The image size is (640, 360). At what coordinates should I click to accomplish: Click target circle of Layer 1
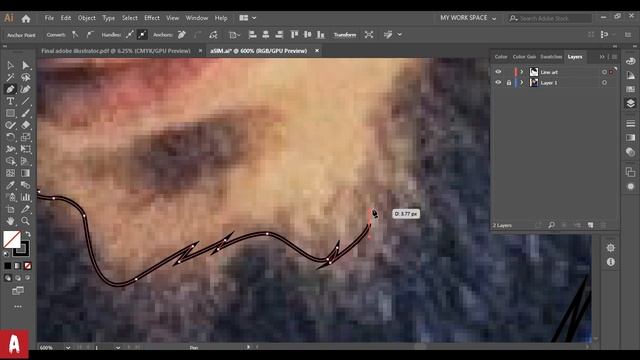[x=604, y=82]
